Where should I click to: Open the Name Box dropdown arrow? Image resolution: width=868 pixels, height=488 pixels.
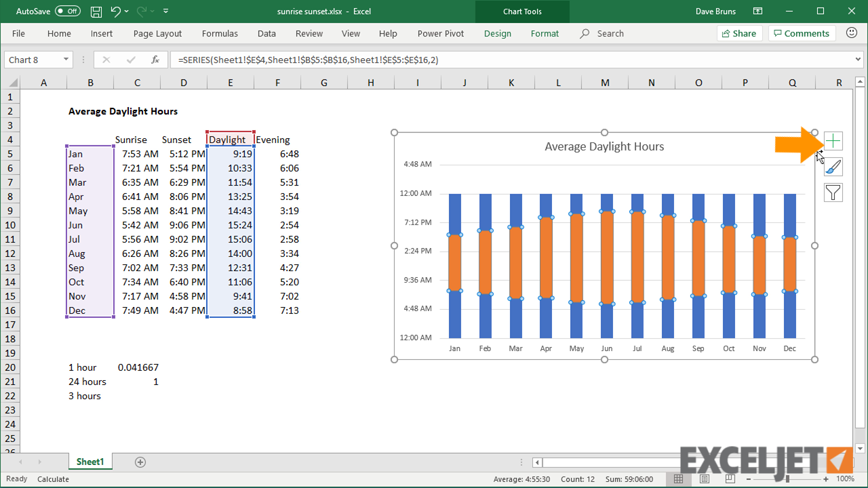[x=66, y=60]
